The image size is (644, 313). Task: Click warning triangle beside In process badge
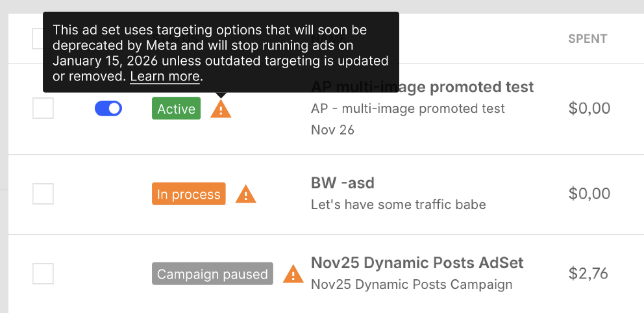tap(245, 194)
